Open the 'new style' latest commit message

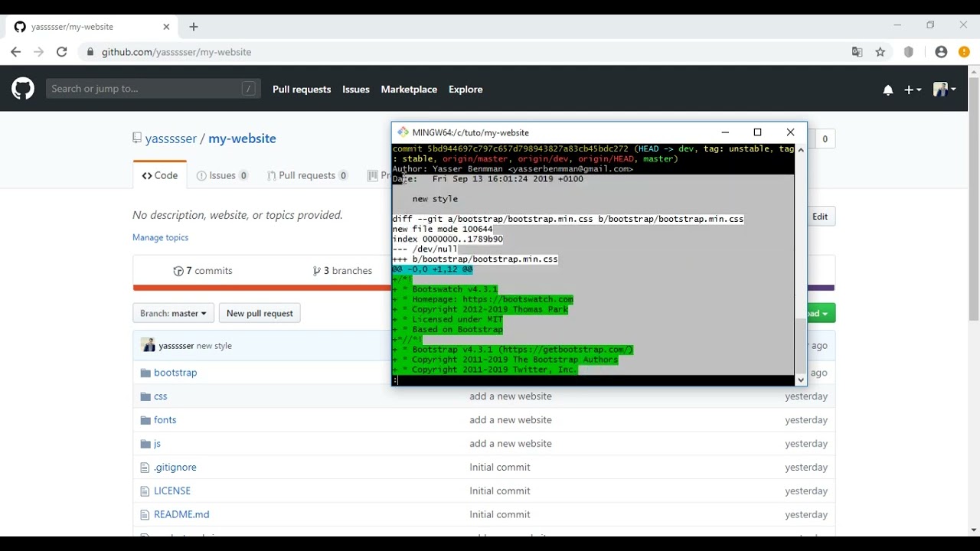[214, 346]
